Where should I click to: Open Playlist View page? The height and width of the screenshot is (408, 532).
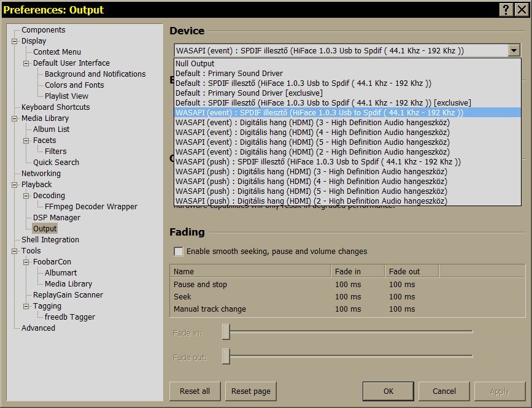[66, 96]
